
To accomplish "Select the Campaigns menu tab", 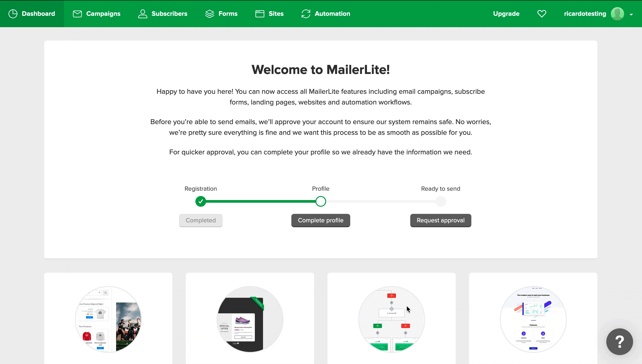I will pos(96,13).
